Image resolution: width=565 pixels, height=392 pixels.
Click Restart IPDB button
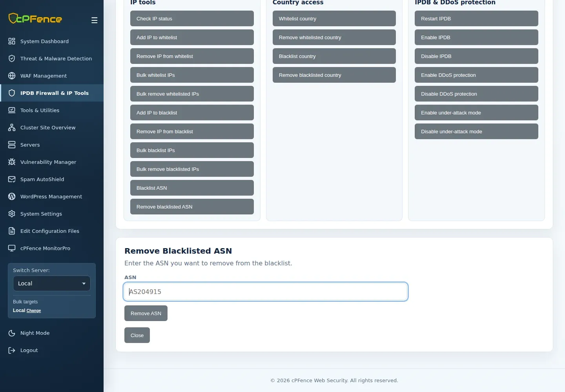point(476,18)
